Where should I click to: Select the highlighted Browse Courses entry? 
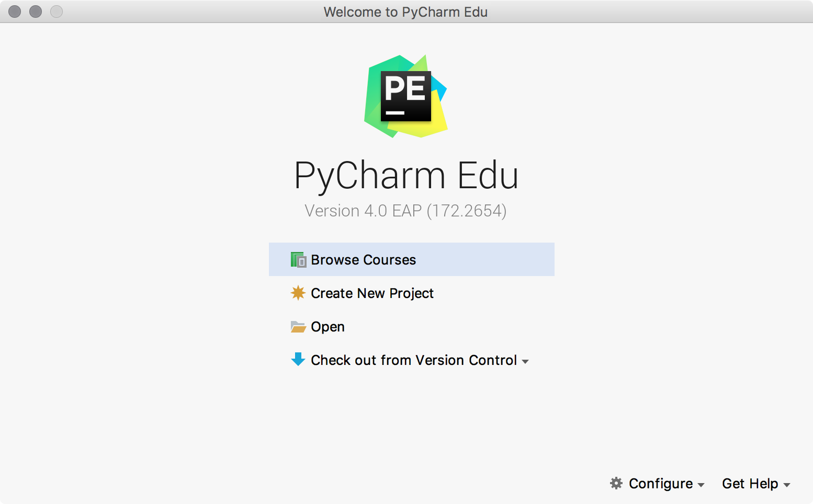(x=364, y=259)
